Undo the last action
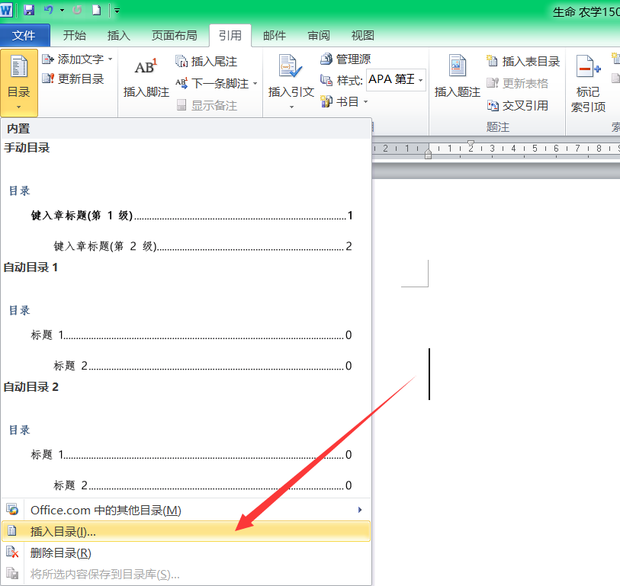Viewport: 620px width, 586px height. [x=48, y=10]
